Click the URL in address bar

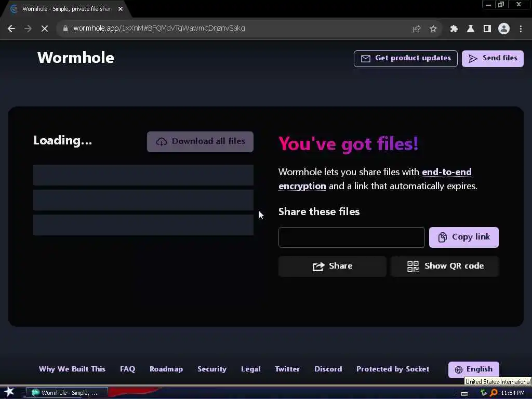click(x=159, y=29)
